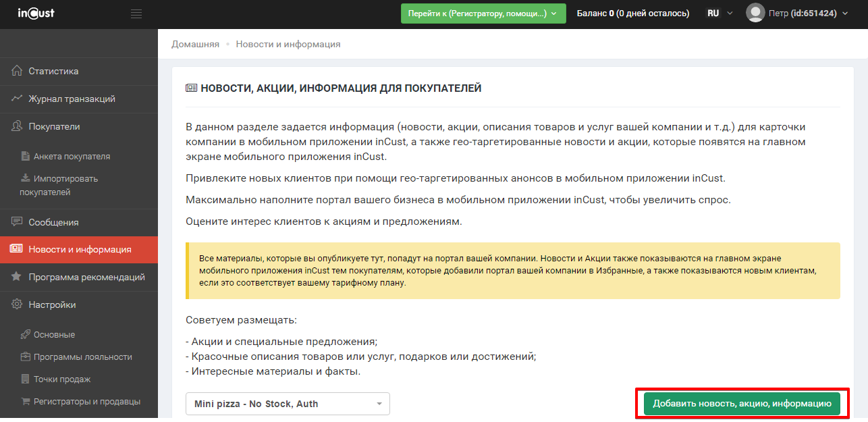
Task: Click the transaction journal chart icon
Action: 17,99
